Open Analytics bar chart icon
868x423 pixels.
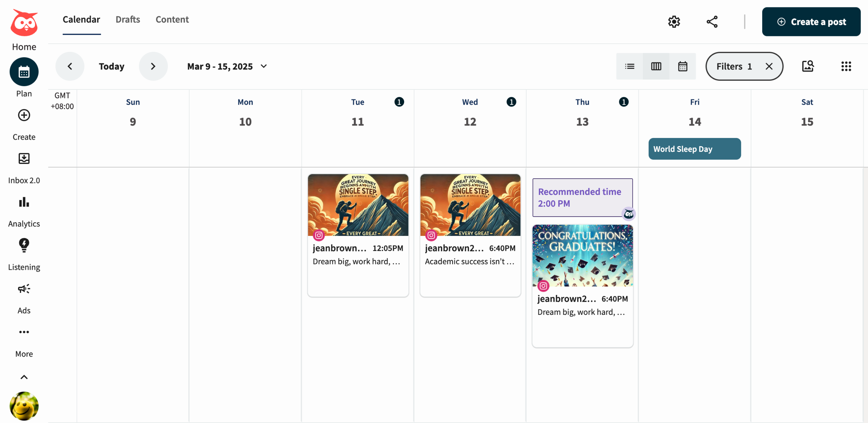(24, 202)
